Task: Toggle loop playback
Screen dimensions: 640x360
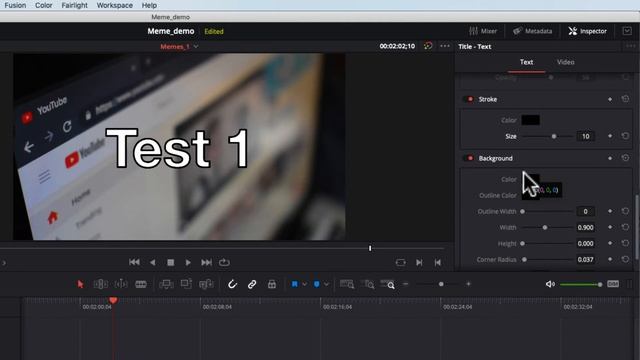Action: click(224, 262)
